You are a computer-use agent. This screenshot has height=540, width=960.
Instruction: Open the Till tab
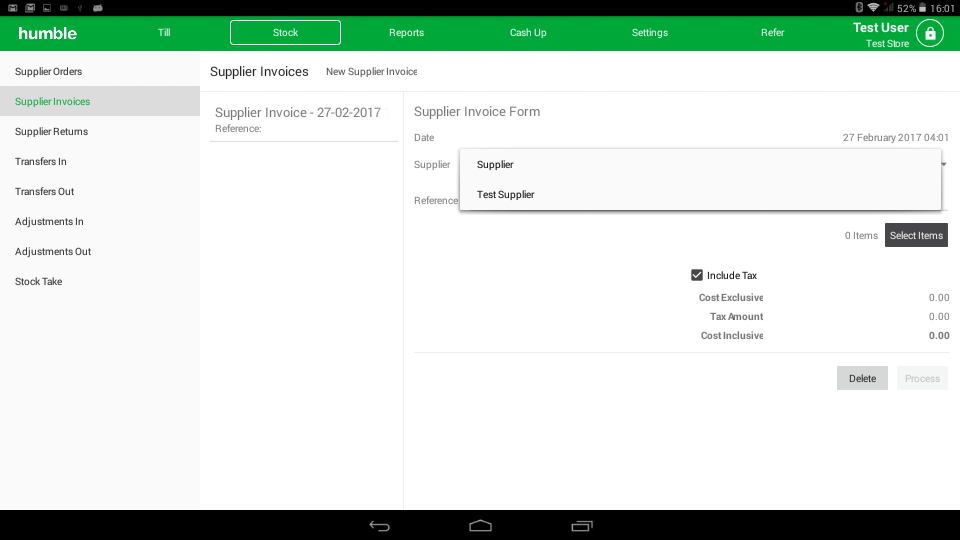click(x=164, y=32)
